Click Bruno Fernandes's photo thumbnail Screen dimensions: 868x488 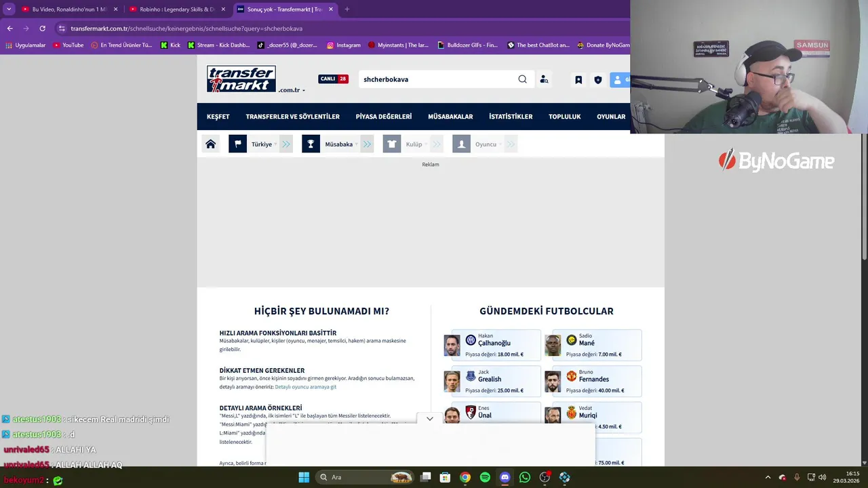553,381
